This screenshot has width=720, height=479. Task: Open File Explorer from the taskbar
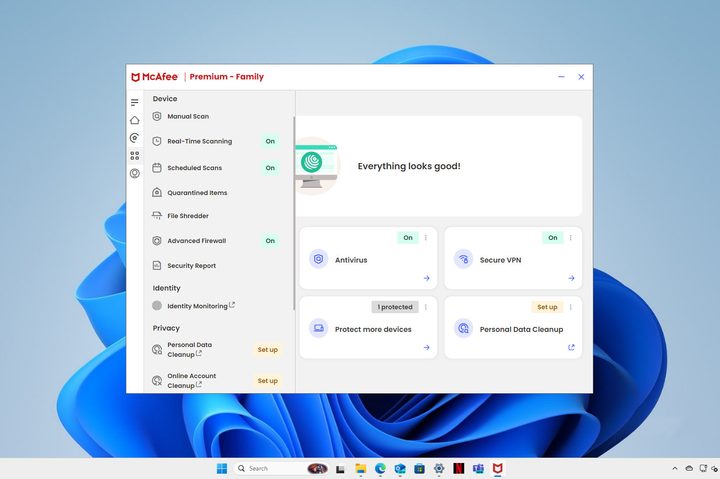360,468
